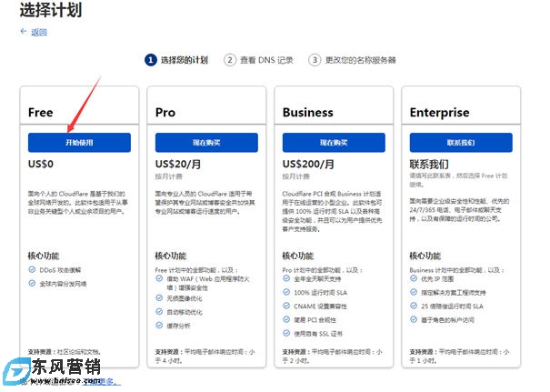Click 支持资源 line in Free card
The width and height of the screenshot is (550, 392).
pos(65,351)
